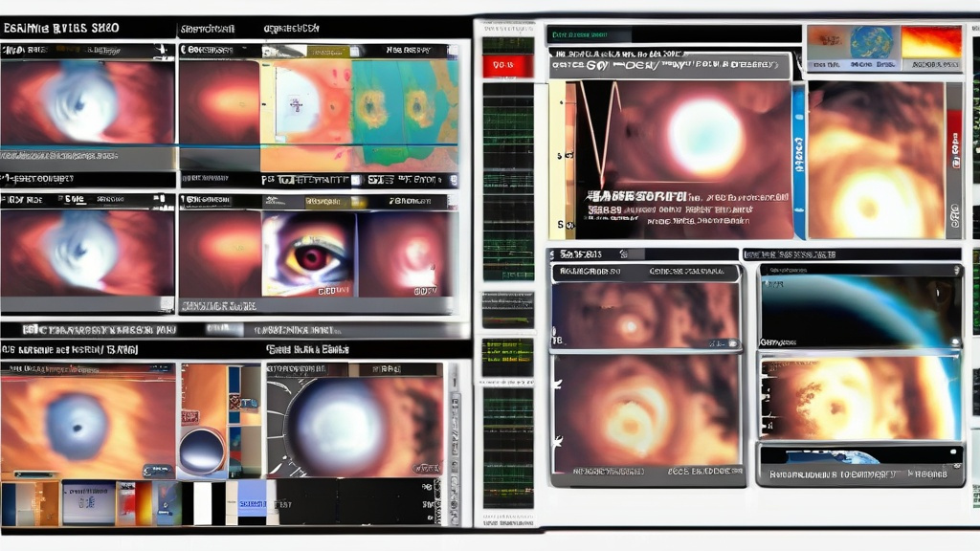The width and height of the screenshot is (980, 551).
Task: Click the red eye close-up thumbnail
Action: (x=308, y=254)
